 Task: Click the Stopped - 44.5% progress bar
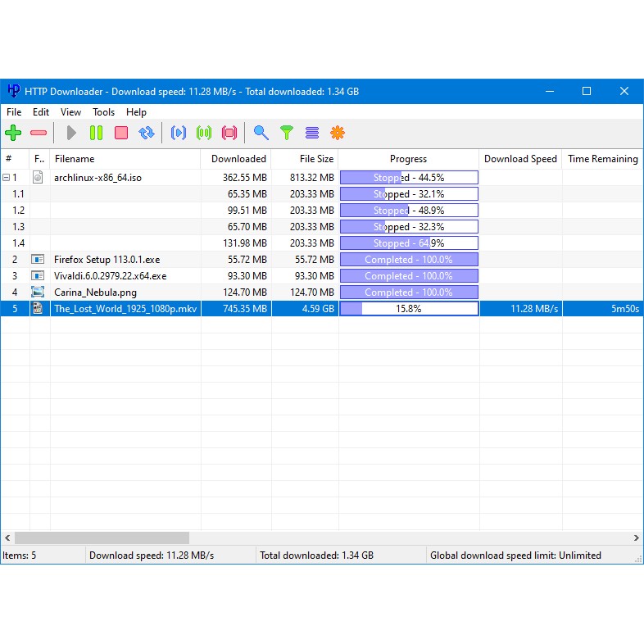(409, 178)
